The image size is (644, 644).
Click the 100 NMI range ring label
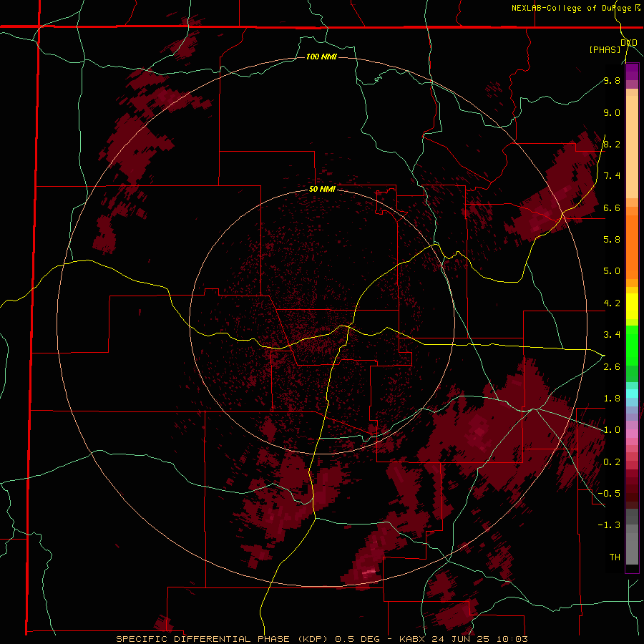321,57
